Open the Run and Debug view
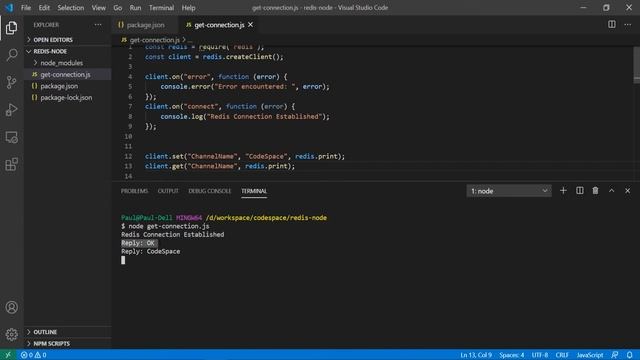Image resolution: width=640 pixels, height=360 pixels. pyautogui.click(x=11, y=110)
